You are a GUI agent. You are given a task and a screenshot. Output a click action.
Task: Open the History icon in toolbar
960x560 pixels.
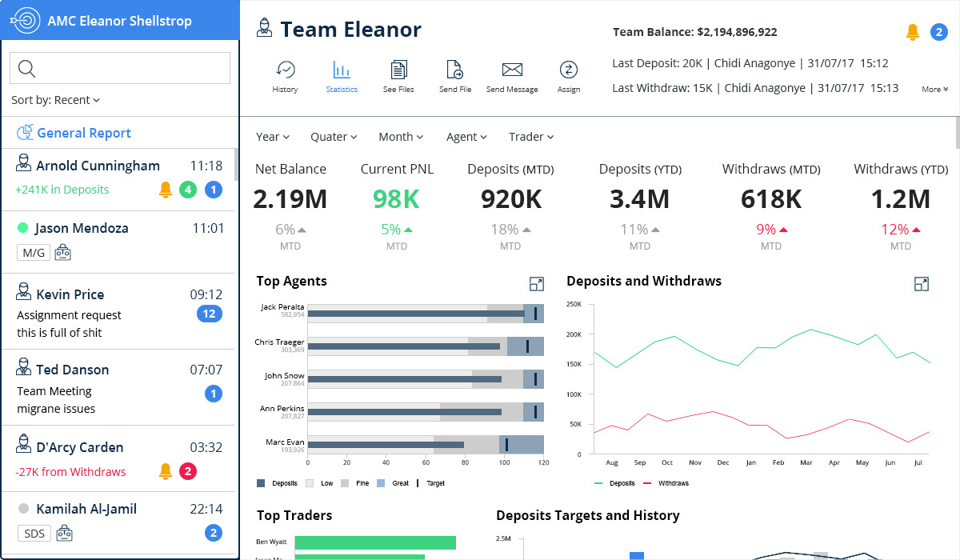click(x=285, y=70)
